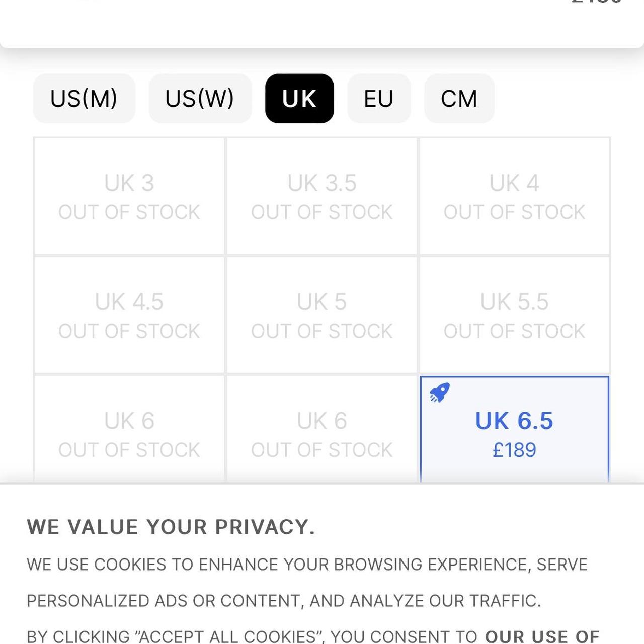Switch to the US(W) size tab
The width and height of the screenshot is (644, 644).
click(x=200, y=99)
